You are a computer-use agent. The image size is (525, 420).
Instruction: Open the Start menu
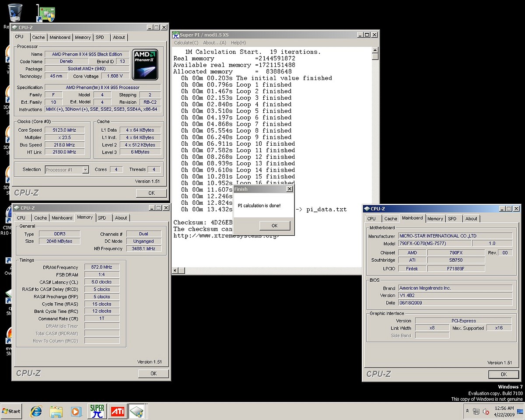click(x=12, y=411)
